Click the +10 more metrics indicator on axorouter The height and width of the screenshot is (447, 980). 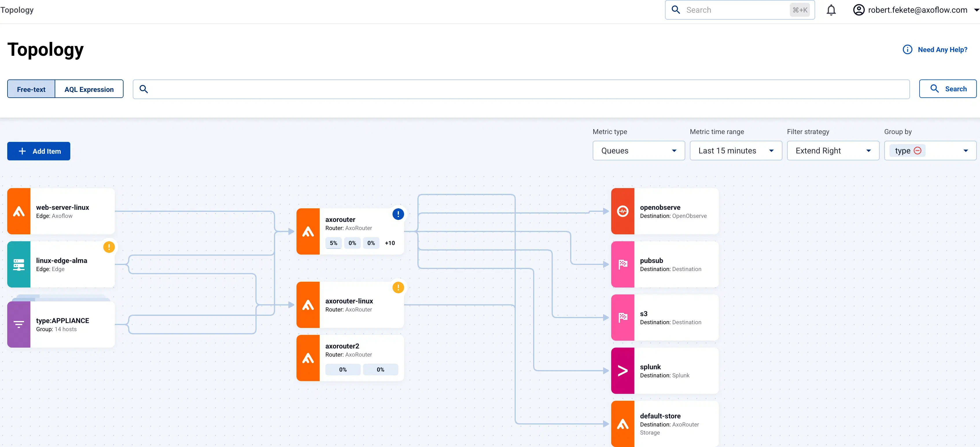[390, 243]
